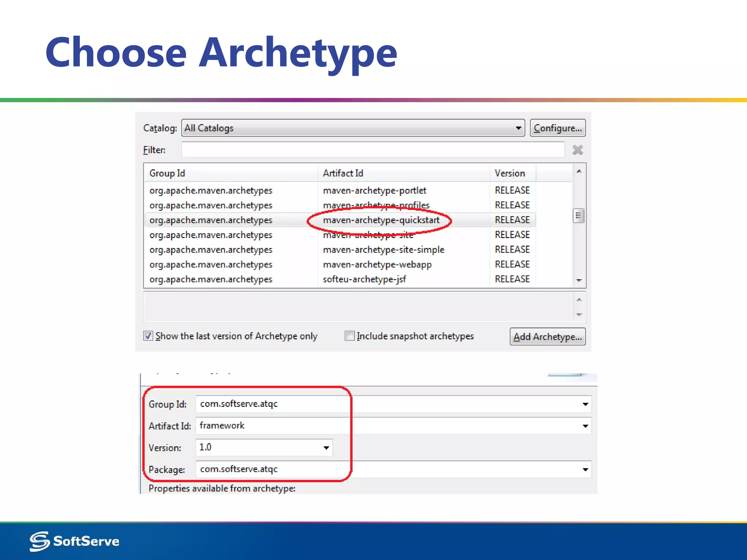This screenshot has width=747, height=560.
Task: Click the description pane scroll up arrow
Action: pyautogui.click(x=579, y=300)
